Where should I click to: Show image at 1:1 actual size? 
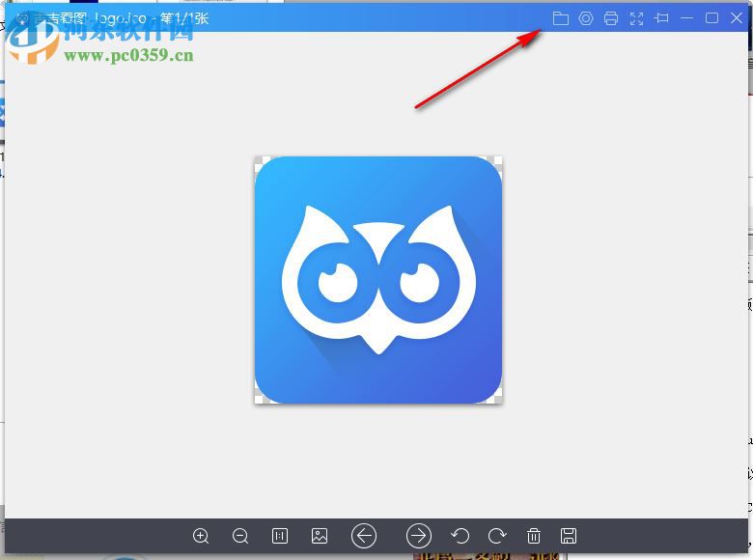pos(280,536)
